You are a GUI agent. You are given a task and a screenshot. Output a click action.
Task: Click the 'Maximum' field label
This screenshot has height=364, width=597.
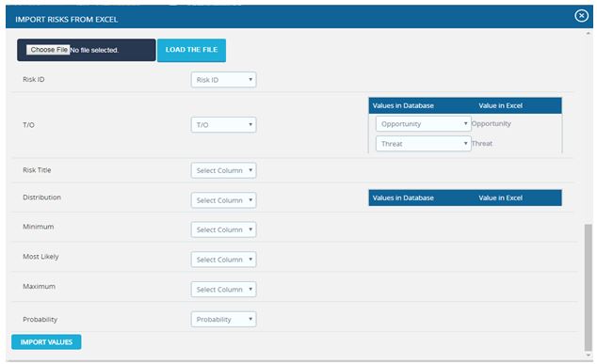coord(40,286)
